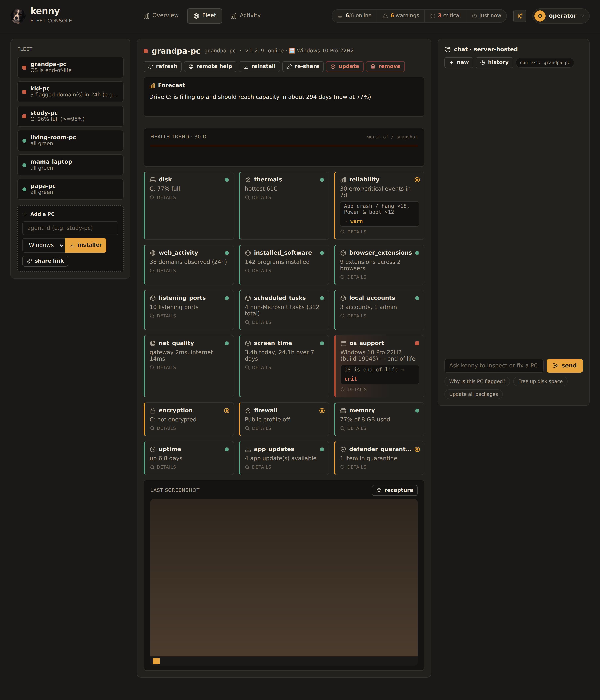The height and width of the screenshot is (700, 600).
Task: Click the remote help button
Action: [x=210, y=67]
